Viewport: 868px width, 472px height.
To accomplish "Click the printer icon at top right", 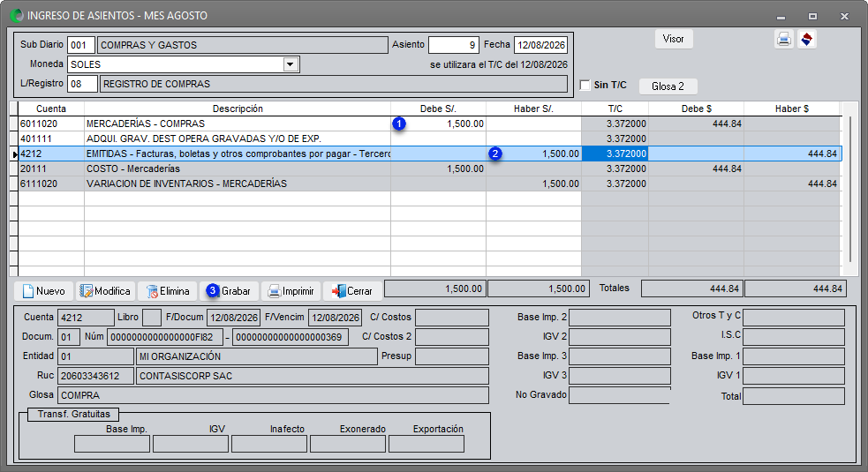I will coord(783,40).
